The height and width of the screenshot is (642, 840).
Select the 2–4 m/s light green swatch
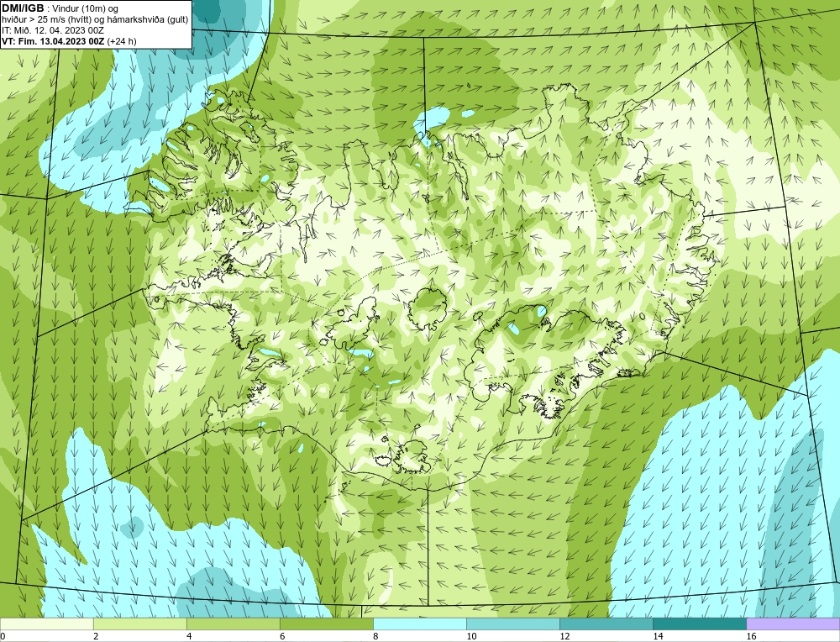(x=139, y=624)
